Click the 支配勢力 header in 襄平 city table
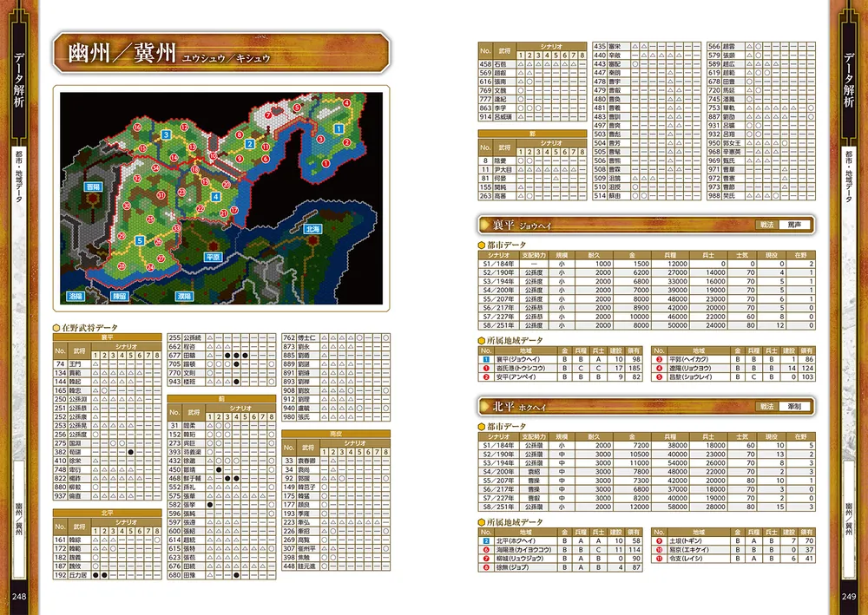The image size is (868, 615). (x=534, y=255)
